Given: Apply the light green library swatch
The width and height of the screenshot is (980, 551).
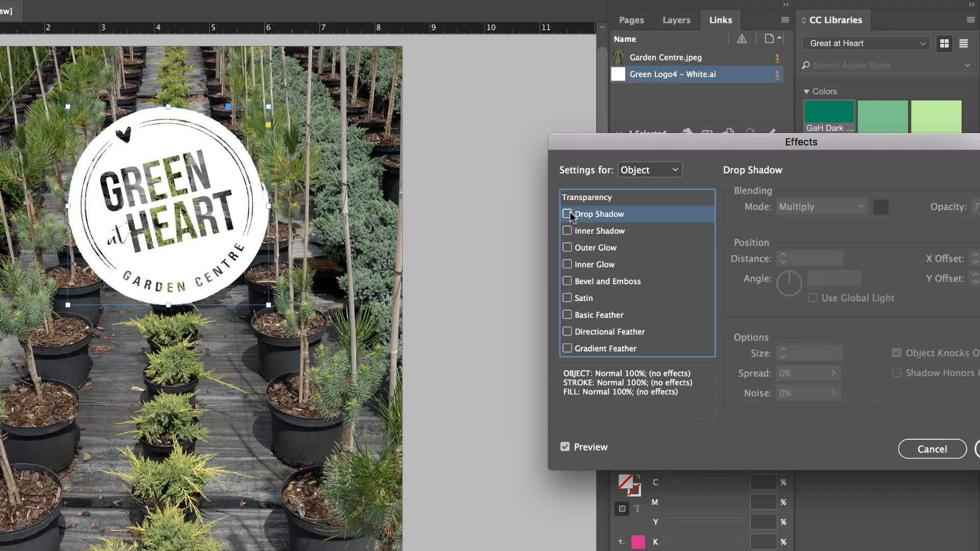Looking at the screenshot, I should pyautogui.click(x=936, y=117).
